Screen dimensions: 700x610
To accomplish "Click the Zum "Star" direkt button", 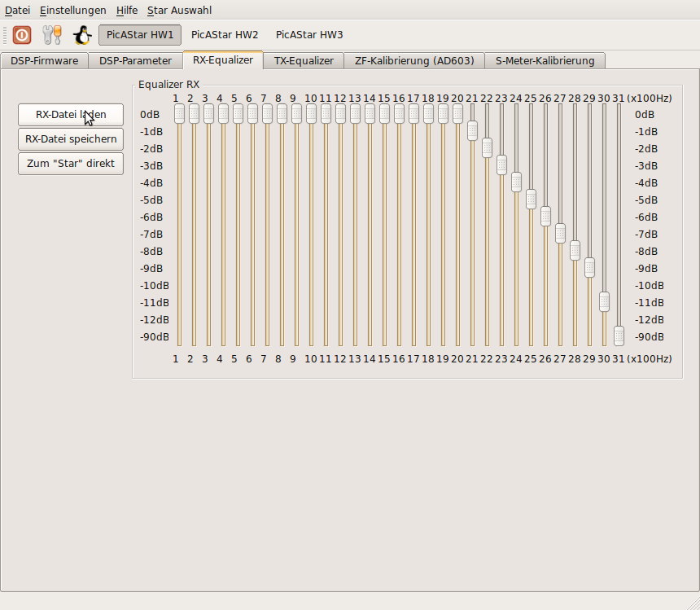I will [71, 164].
